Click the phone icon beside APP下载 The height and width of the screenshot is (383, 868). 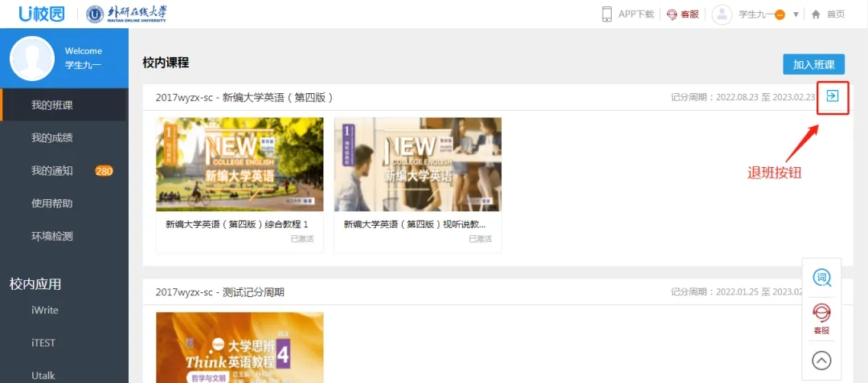pos(608,14)
